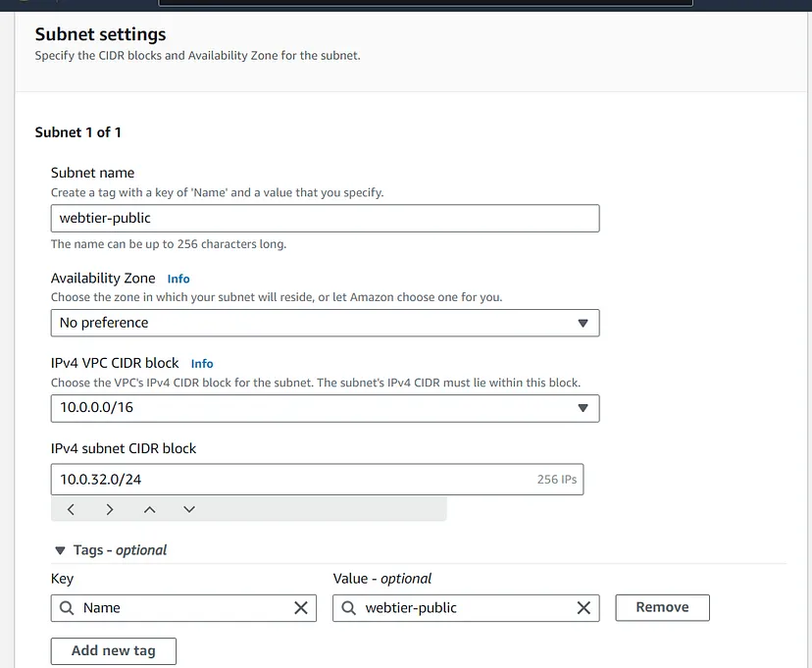This screenshot has height=668, width=812.
Task: Click right arrow under subnet CIDR block
Action: click(x=110, y=509)
